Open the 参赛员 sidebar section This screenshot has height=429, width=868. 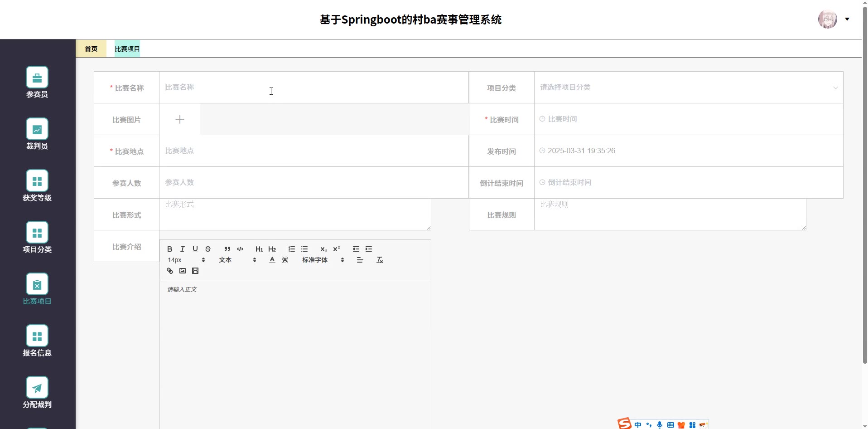click(37, 83)
